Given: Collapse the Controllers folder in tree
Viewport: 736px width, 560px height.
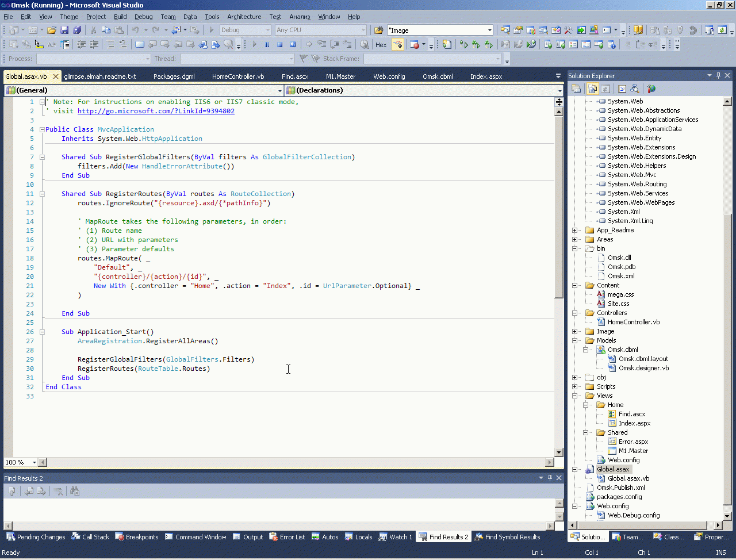Looking at the screenshot, I should (x=575, y=313).
